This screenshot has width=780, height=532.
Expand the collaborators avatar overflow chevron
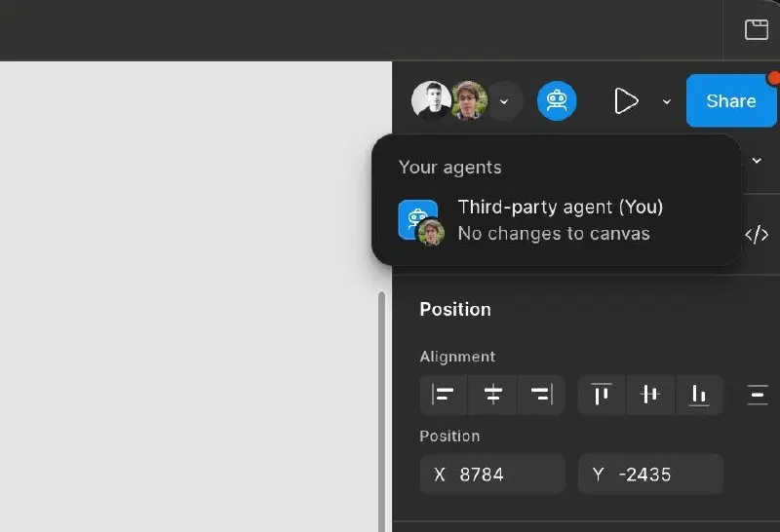(x=504, y=101)
